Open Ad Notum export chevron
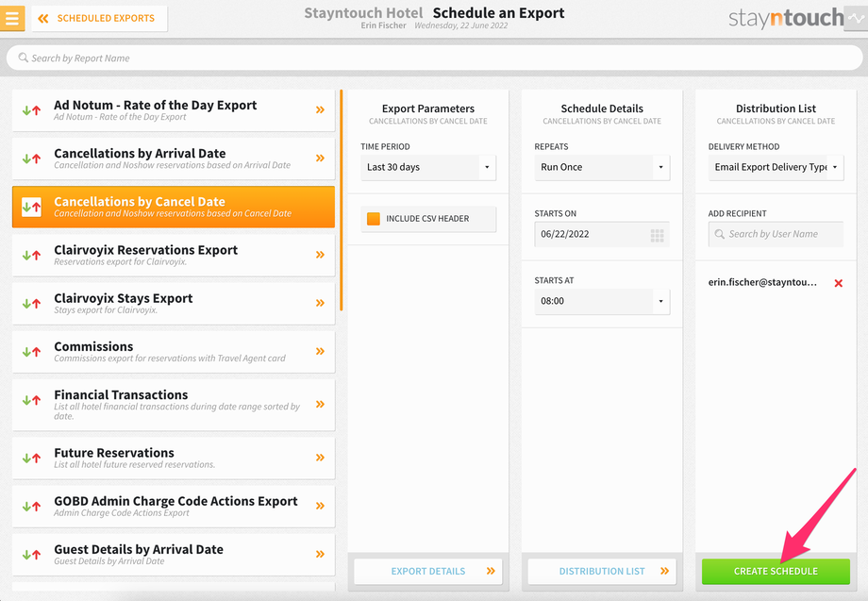Image resolution: width=868 pixels, height=601 pixels. [x=320, y=109]
